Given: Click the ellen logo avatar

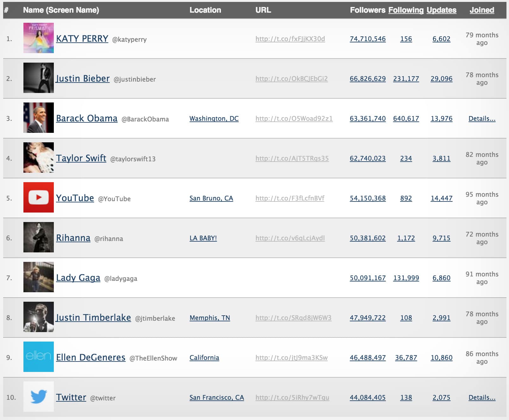Looking at the screenshot, I should coord(38,357).
